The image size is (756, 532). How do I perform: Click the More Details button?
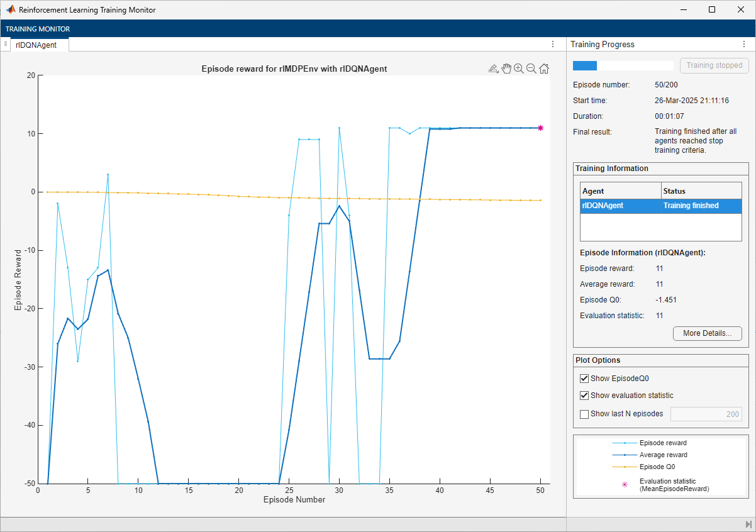[707, 333]
